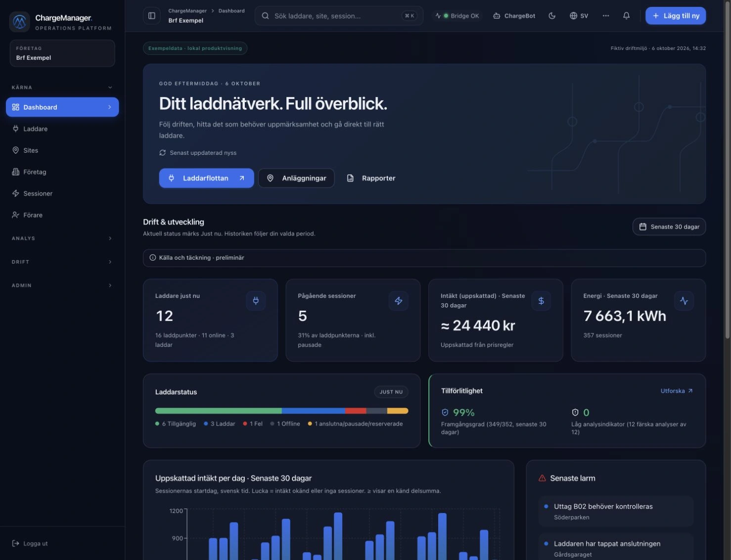
Task: Click the Bridge OK status indicator
Action: tap(457, 16)
